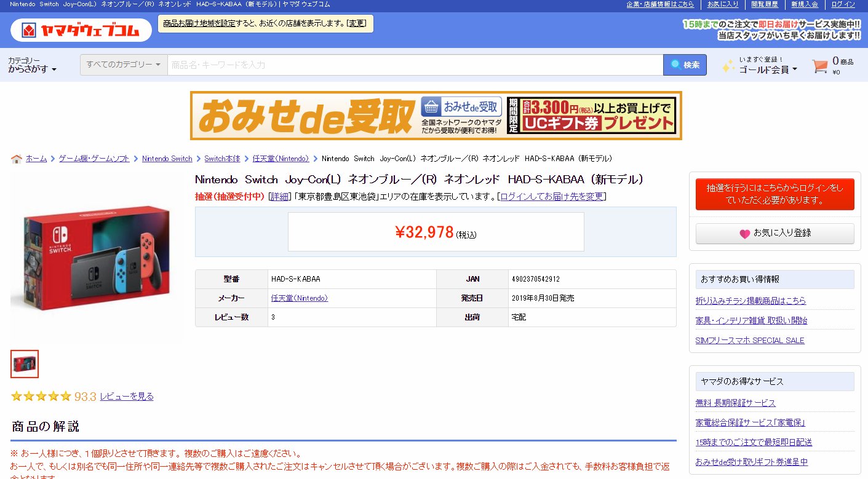Click 宅配 shipping value cell
This screenshot has width=868, height=479.
click(x=592, y=317)
